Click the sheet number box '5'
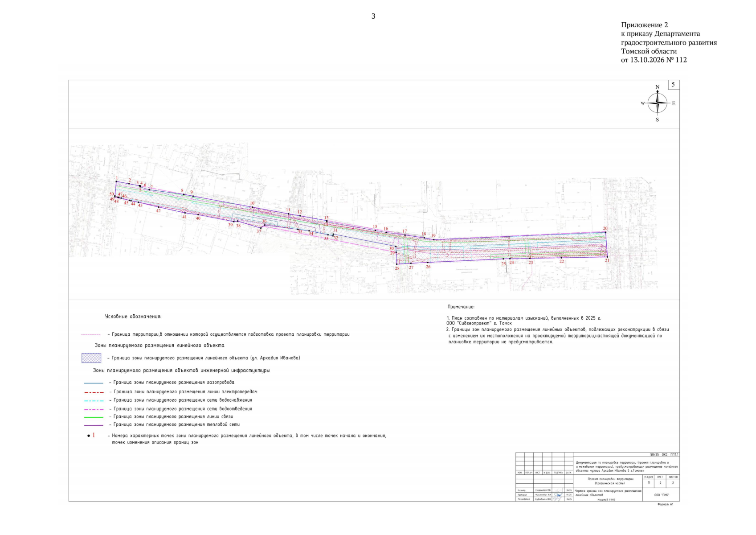 673,85
